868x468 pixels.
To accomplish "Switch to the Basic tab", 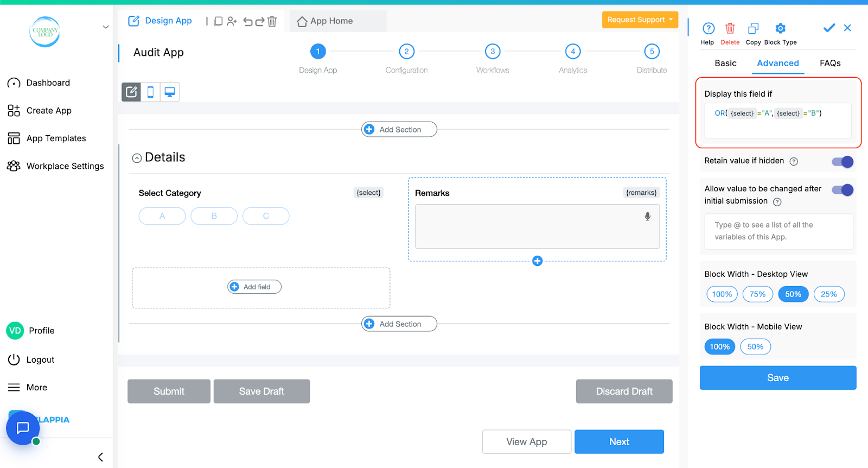I will pyautogui.click(x=725, y=63).
